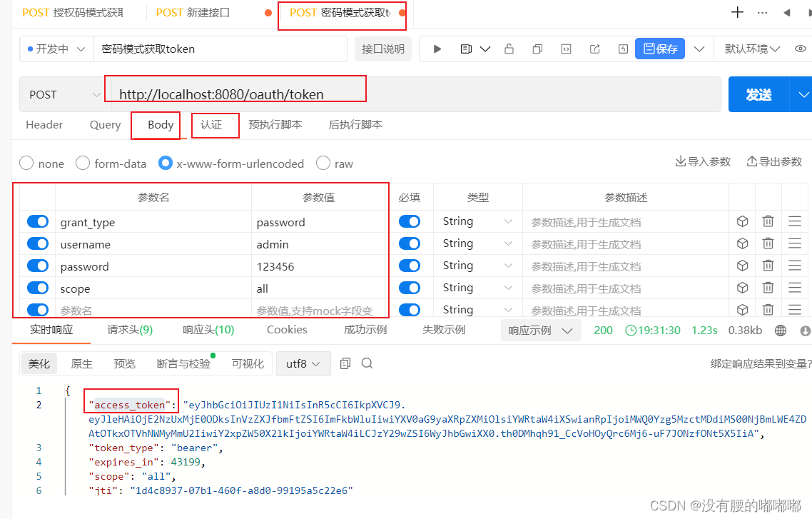Viewport: 812px width, 519px height.
Task: Open the POST method dropdown
Action: [64, 95]
